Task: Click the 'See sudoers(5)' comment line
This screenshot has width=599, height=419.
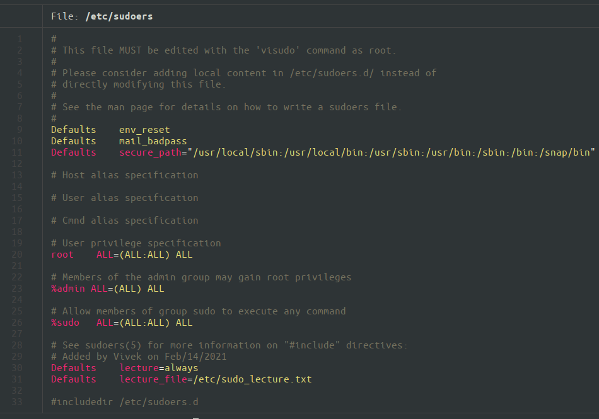Action: pos(229,345)
